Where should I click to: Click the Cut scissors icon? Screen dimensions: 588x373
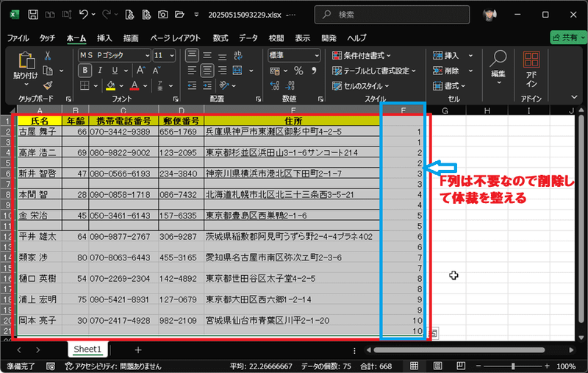(48, 56)
